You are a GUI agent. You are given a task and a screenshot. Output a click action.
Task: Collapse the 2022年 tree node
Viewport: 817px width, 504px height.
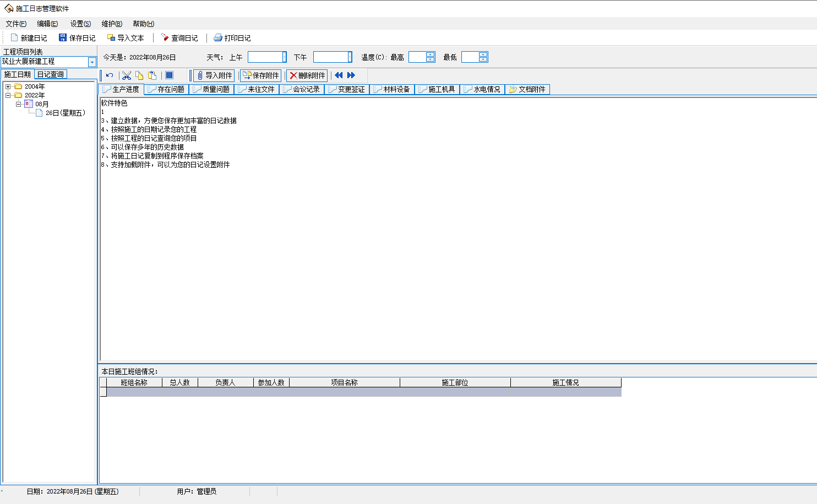tap(8, 95)
